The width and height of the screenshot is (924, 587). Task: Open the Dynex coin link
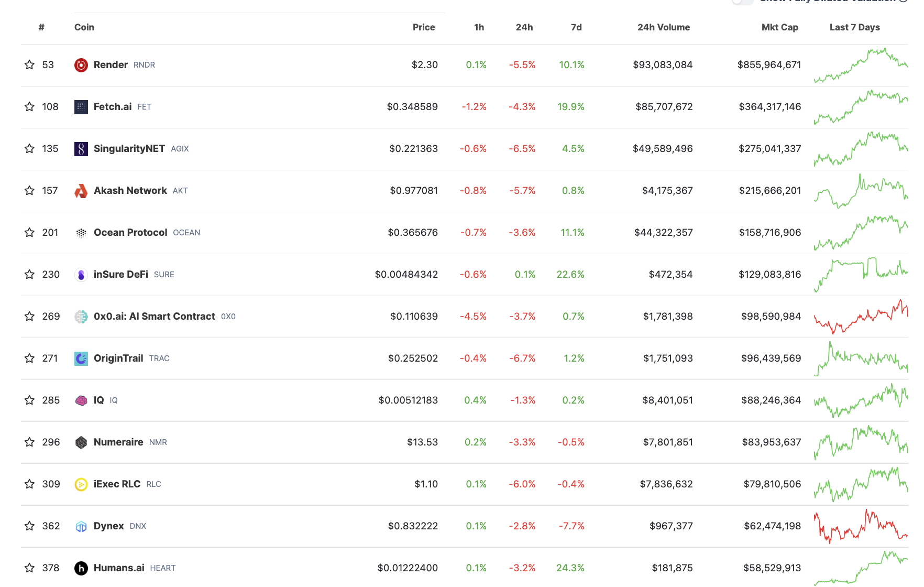(x=109, y=526)
